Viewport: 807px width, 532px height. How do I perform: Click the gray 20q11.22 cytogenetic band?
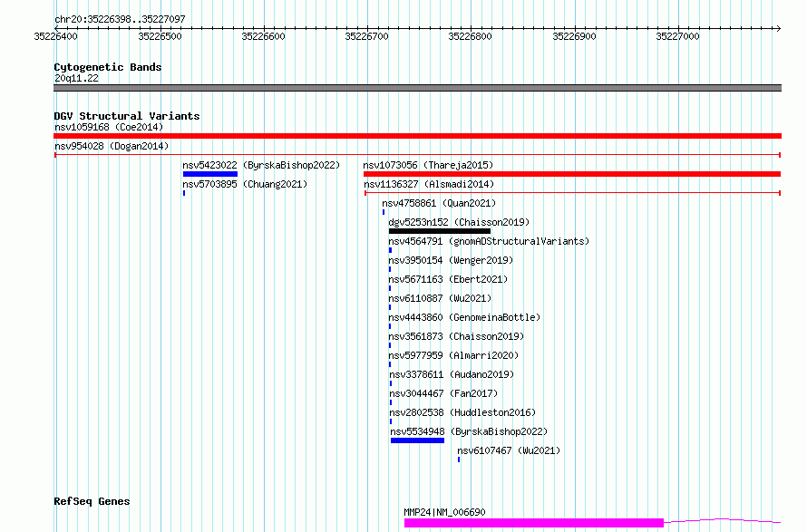[417, 88]
